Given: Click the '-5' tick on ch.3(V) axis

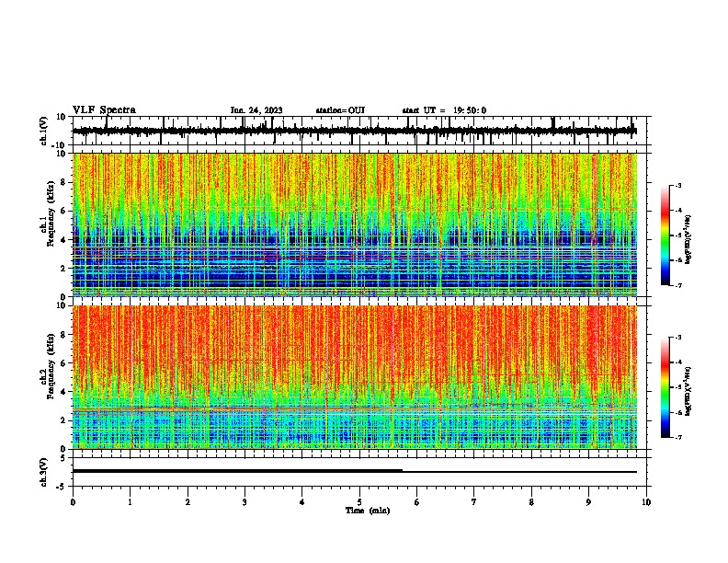Looking at the screenshot, I should [63, 487].
